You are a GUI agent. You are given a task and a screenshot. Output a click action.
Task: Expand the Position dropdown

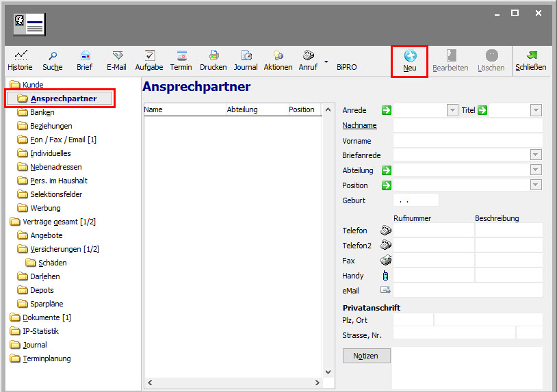coord(536,185)
